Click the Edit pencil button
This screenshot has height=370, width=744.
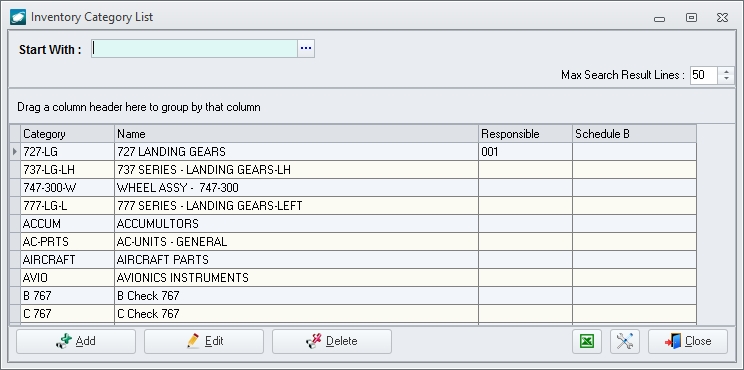pyautogui.click(x=204, y=341)
